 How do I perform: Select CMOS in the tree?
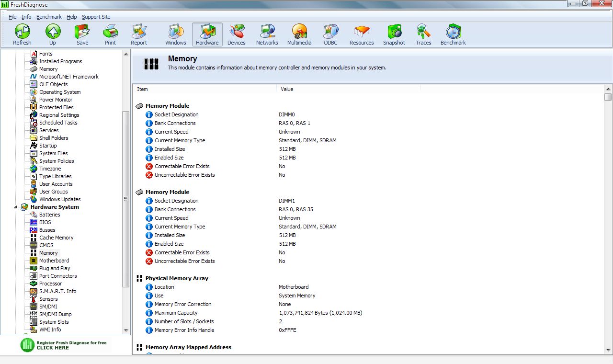click(x=46, y=245)
